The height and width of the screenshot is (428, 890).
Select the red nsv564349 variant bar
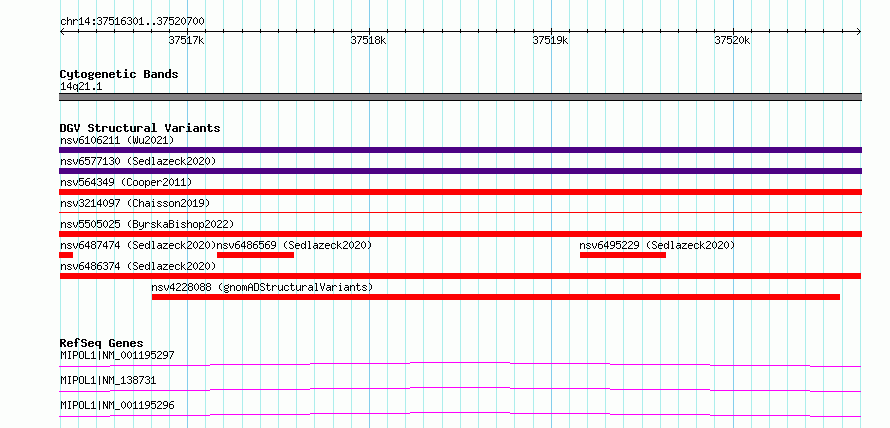pyautogui.click(x=460, y=192)
